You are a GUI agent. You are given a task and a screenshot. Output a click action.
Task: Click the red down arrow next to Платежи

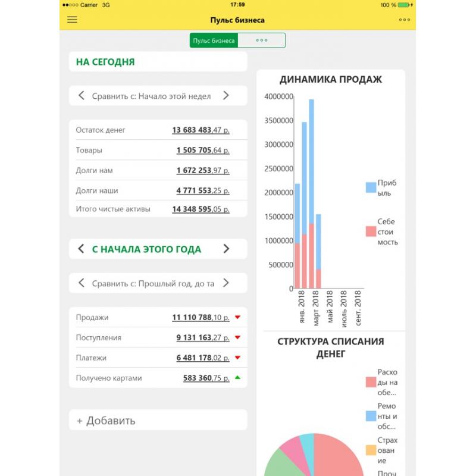pyautogui.click(x=237, y=358)
